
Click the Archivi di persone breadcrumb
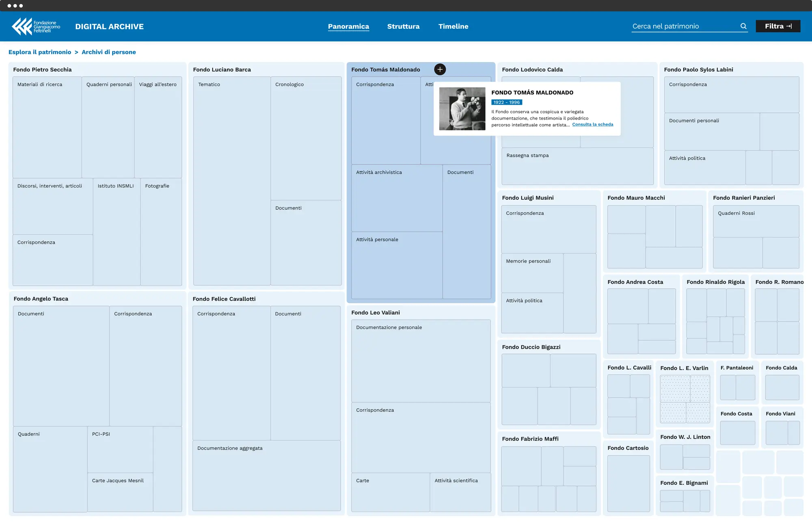click(x=109, y=52)
